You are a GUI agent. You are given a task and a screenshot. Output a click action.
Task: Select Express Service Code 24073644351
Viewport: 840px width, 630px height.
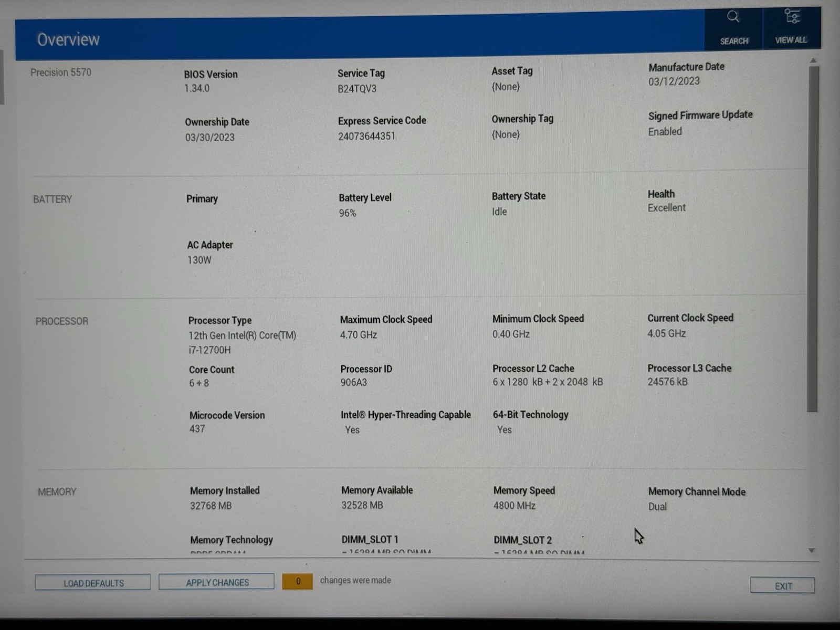point(366,136)
